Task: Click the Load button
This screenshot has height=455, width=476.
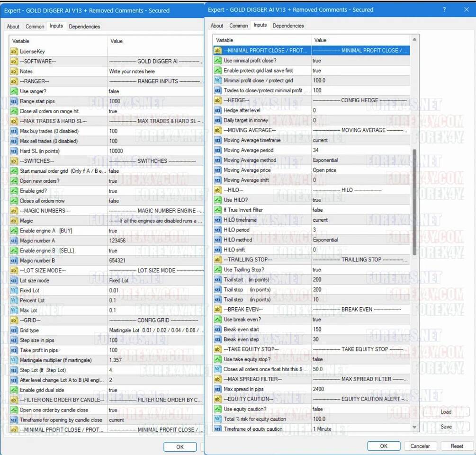Action: pos(446,411)
